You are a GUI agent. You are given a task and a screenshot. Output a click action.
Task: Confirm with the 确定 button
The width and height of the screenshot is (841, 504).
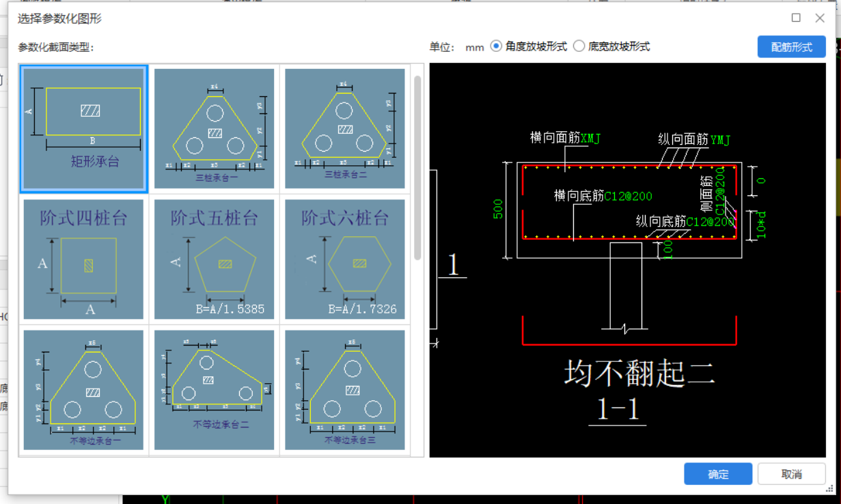(718, 474)
